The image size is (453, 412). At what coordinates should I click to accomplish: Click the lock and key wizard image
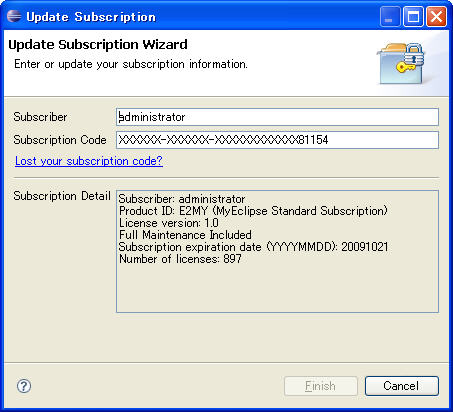coord(401,63)
